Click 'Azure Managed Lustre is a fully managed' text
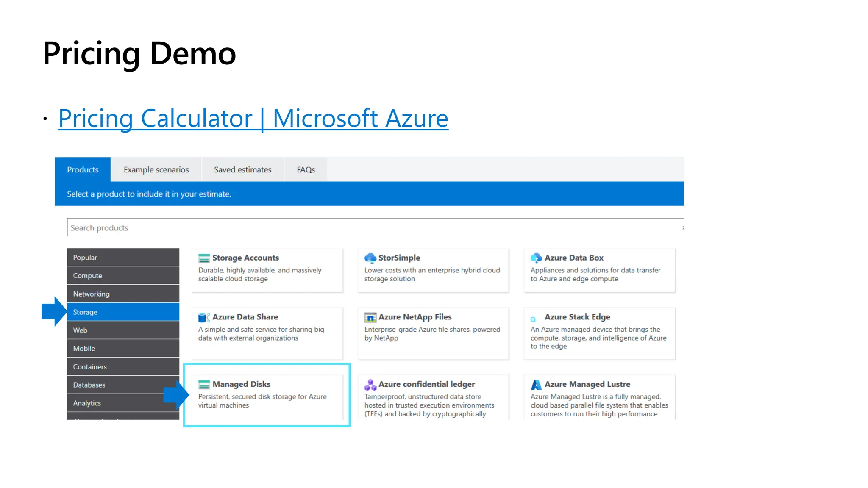868x488 pixels. (x=599, y=405)
